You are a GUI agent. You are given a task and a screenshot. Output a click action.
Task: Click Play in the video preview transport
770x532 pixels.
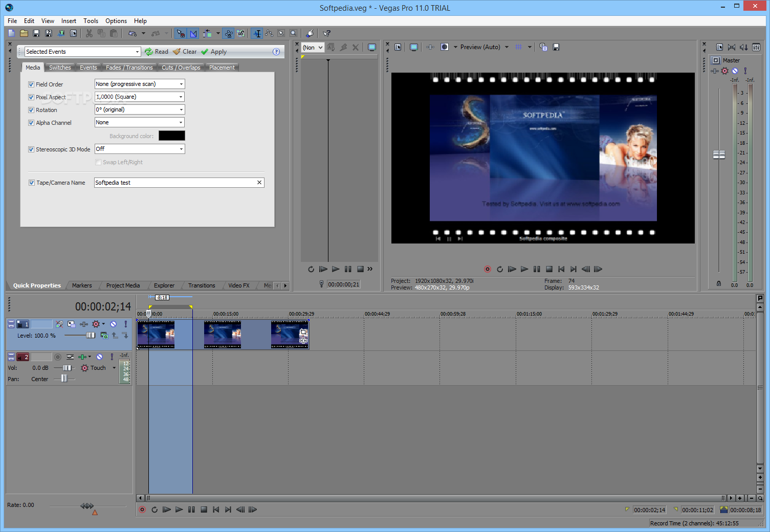pyautogui.click(x=524, y=269)
